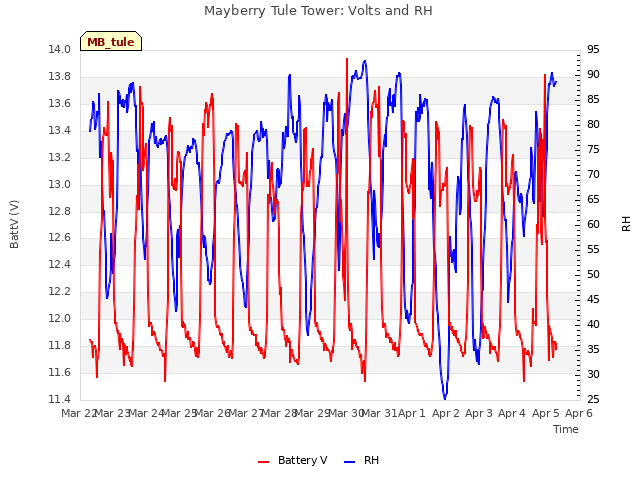Click the MB_tule annotation label
This screenshot has width=640, height=480.
[x=111, y=41]
